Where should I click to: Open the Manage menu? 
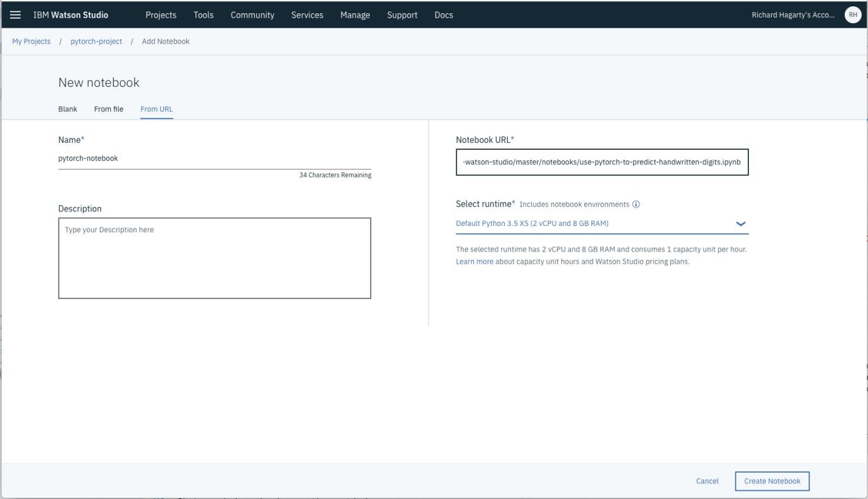(354, 14)
